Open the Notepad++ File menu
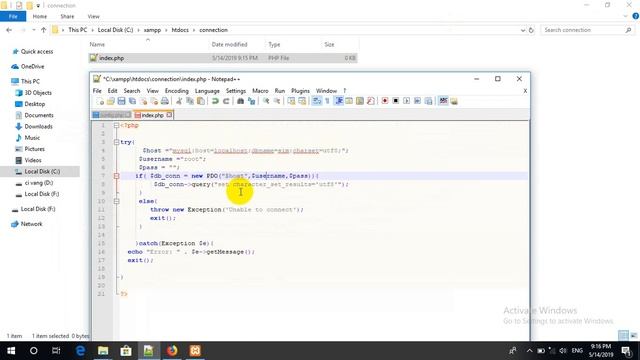Screen dimensions: 640x360 click(97, 91)
